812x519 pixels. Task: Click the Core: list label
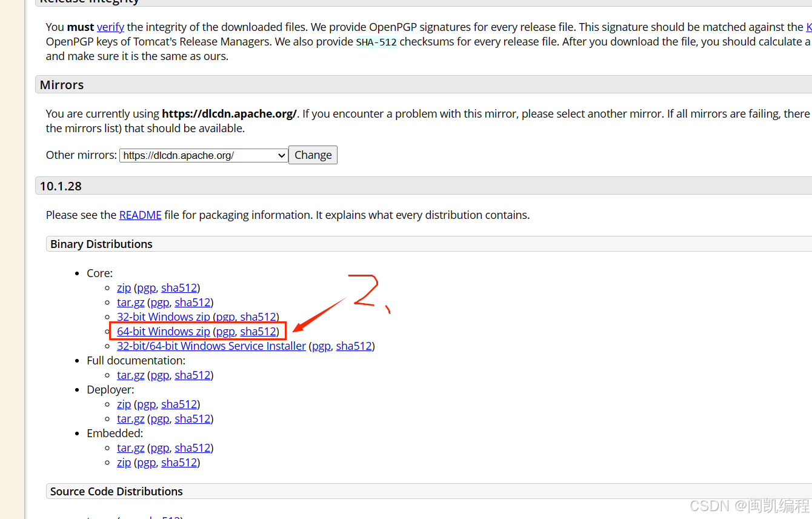99,273
